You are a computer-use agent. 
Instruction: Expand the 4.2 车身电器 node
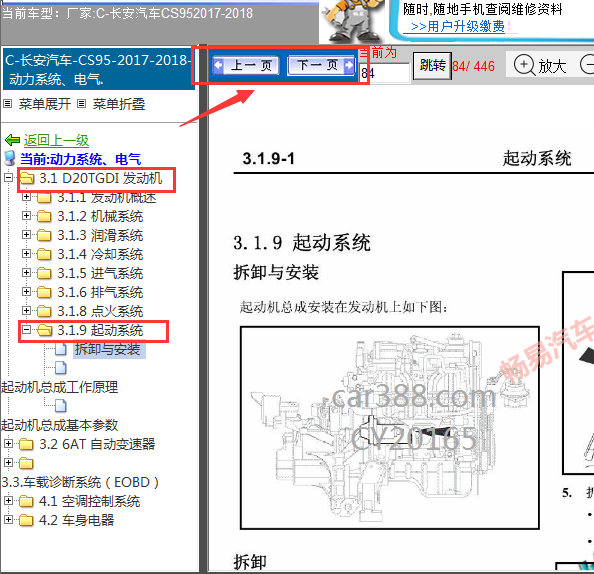[x=8, y=519]
